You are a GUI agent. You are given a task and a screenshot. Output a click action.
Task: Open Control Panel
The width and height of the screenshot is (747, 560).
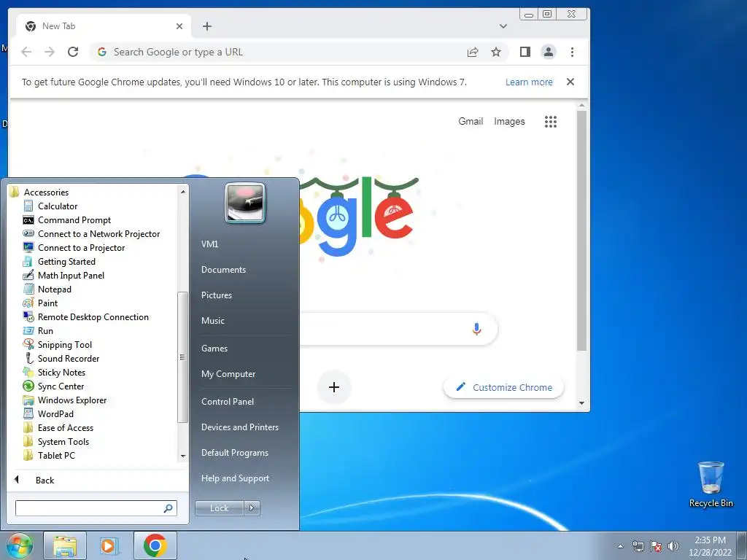(228, 402)
